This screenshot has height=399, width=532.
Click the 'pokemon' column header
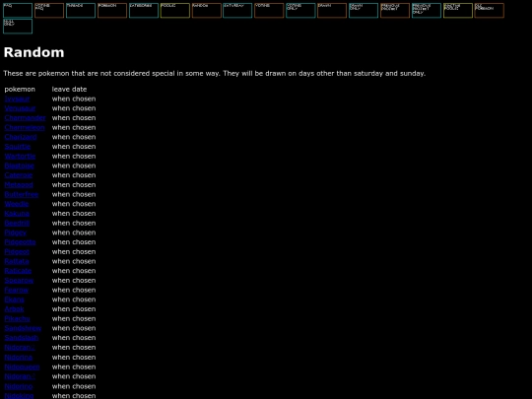click(20, 90)
